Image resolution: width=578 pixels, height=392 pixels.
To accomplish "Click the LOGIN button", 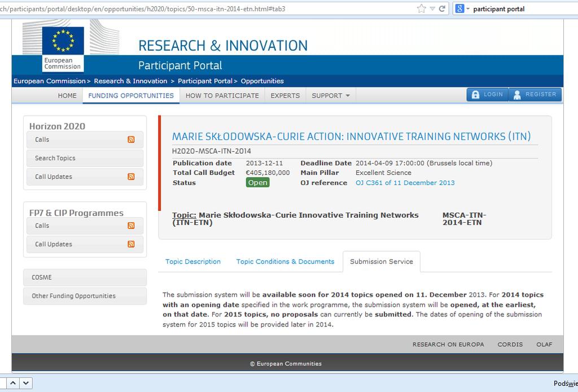I will pyautogui.click(x=487, y=95).
